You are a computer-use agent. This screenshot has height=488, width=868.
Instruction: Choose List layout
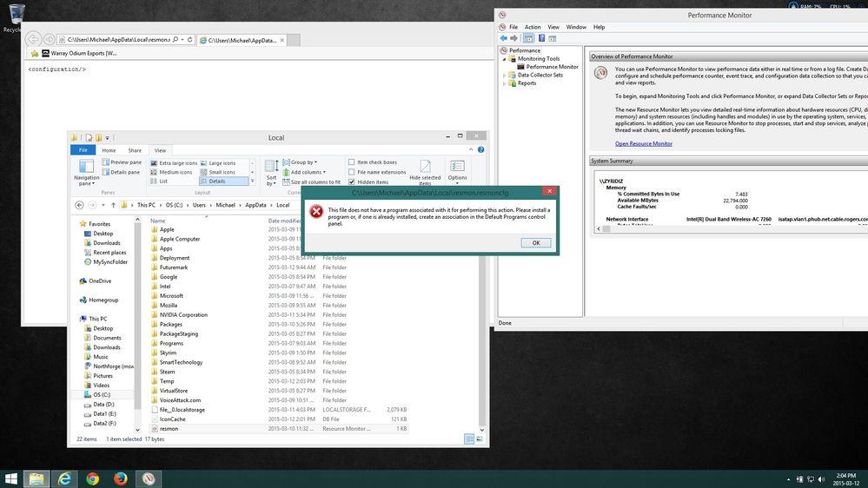(159, 181)
